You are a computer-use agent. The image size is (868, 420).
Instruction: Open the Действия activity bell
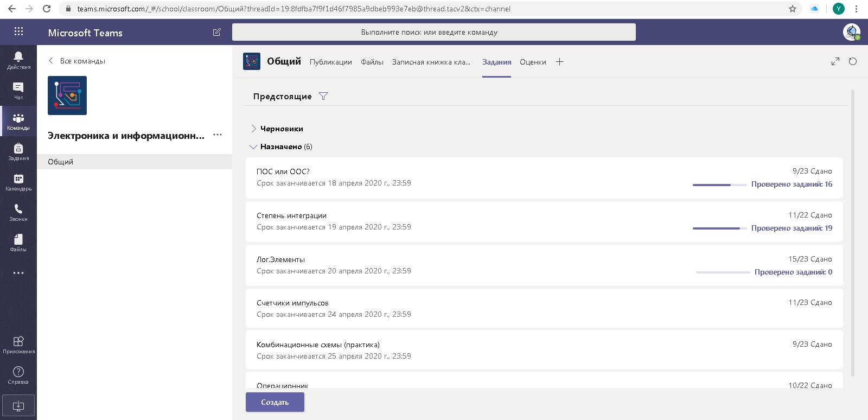click(18, 60)
